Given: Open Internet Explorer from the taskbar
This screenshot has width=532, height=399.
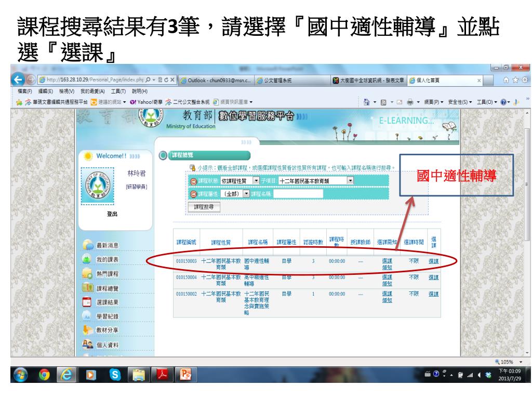Looking at the screenshot, I should (66, 375).
